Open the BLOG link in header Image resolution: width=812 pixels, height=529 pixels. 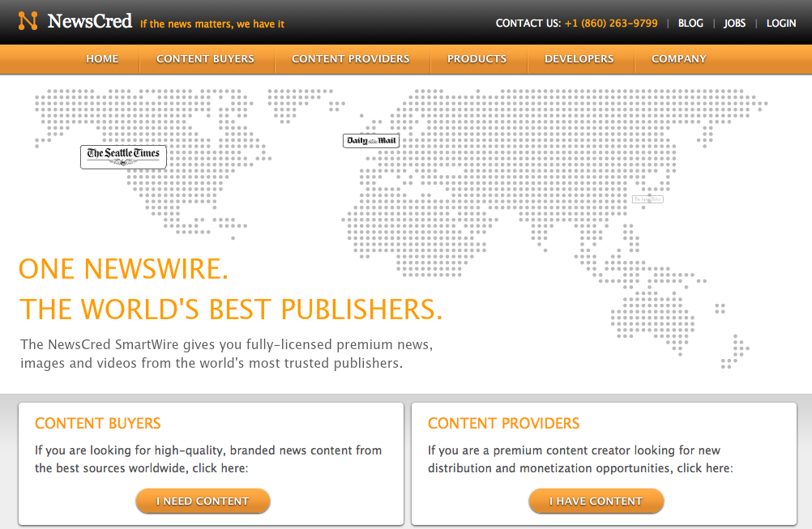(690, 23)
